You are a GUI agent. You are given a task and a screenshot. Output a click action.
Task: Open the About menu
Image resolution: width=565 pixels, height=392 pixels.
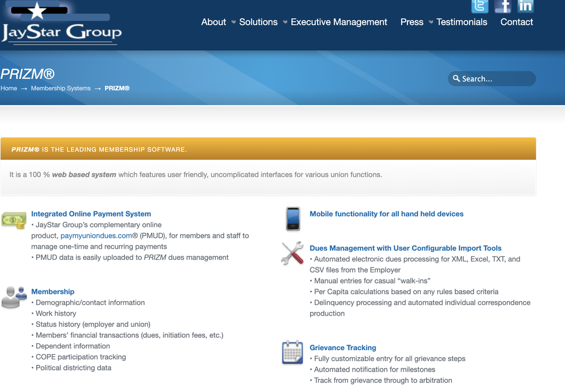point(214,22)
